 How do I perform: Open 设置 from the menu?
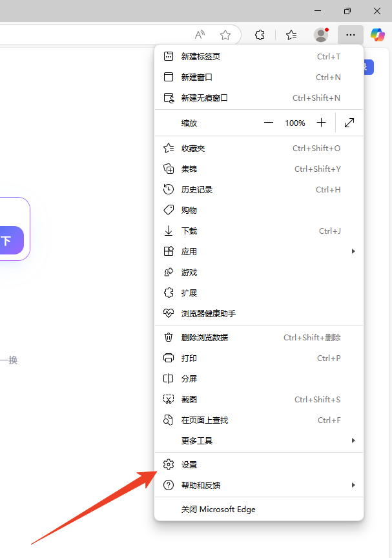click(x=259, y=464)
